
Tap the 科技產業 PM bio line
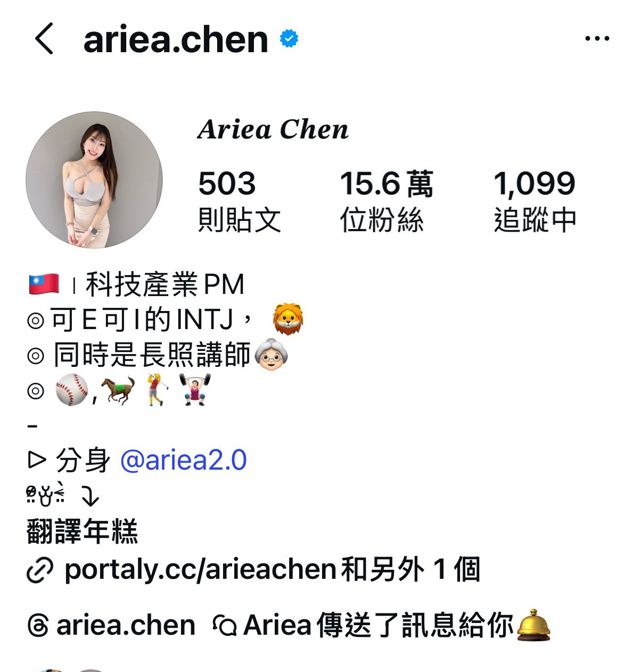(165, 284)
